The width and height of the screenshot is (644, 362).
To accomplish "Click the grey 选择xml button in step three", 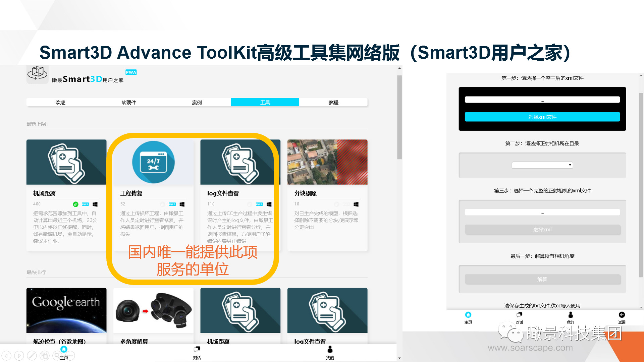I will pos(542,230).
